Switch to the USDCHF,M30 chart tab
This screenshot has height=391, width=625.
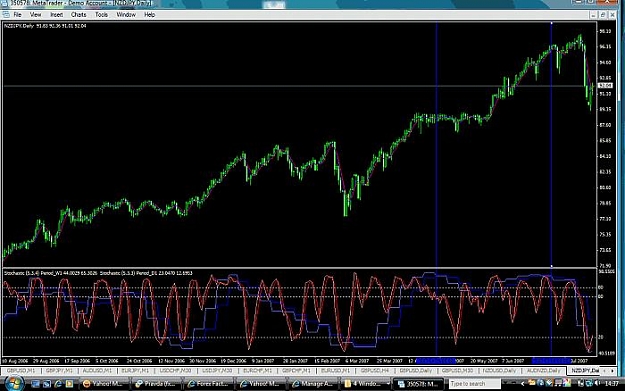coord(175,371)
